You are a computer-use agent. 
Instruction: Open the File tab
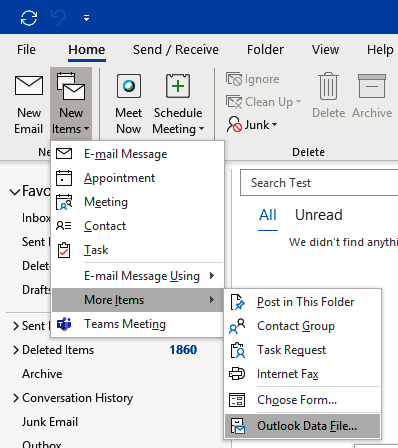coord(26,50)
